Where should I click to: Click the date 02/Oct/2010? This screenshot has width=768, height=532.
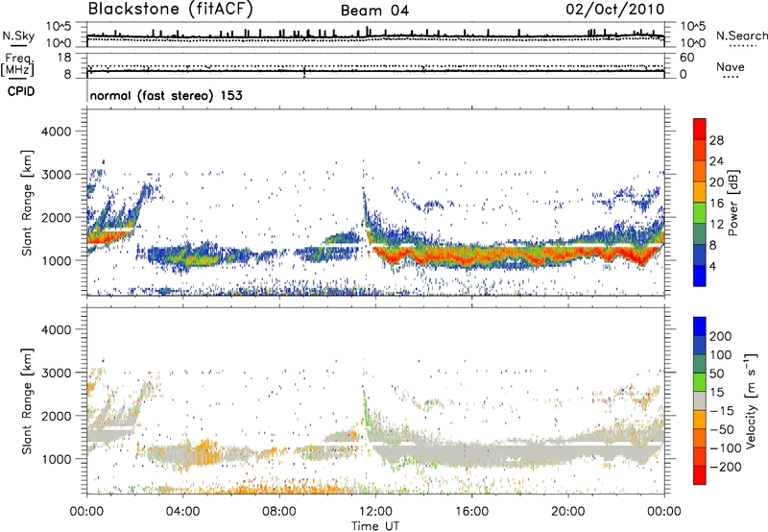[615, 10]
